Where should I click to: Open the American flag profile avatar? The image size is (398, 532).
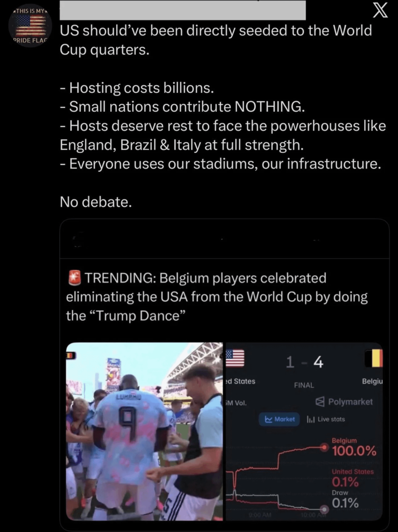click(30, 26)
